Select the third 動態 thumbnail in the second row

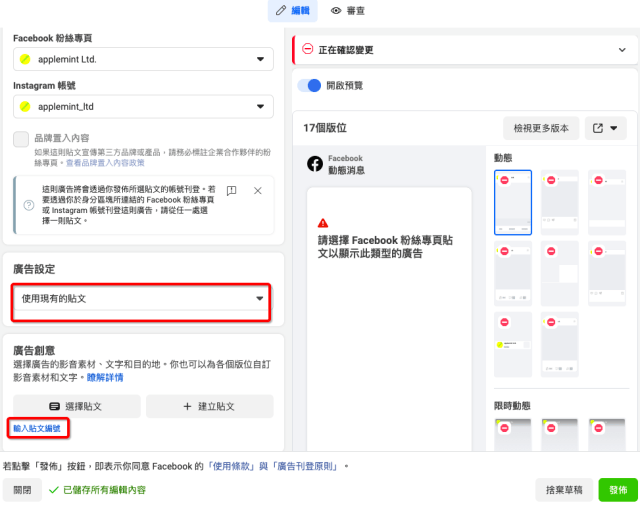point(607,274)
